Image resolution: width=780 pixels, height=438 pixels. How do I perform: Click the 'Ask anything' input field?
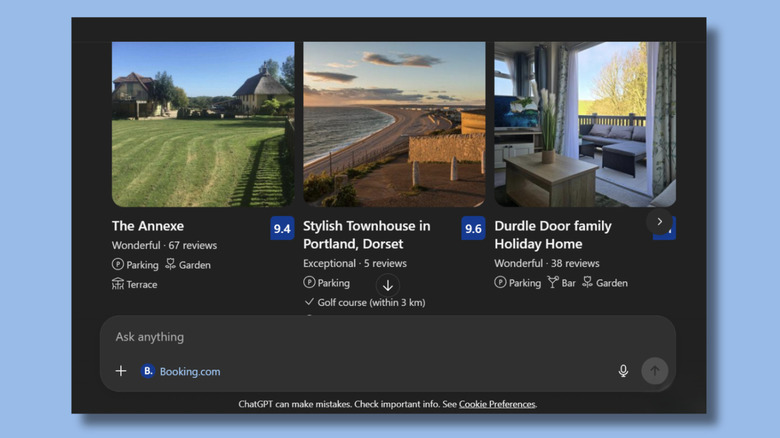tap(388, 337)
